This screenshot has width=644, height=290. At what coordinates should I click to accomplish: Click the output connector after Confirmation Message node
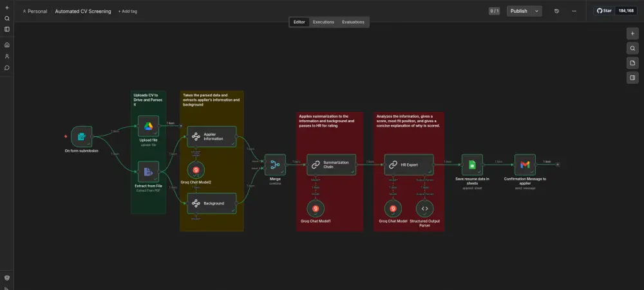557,165
